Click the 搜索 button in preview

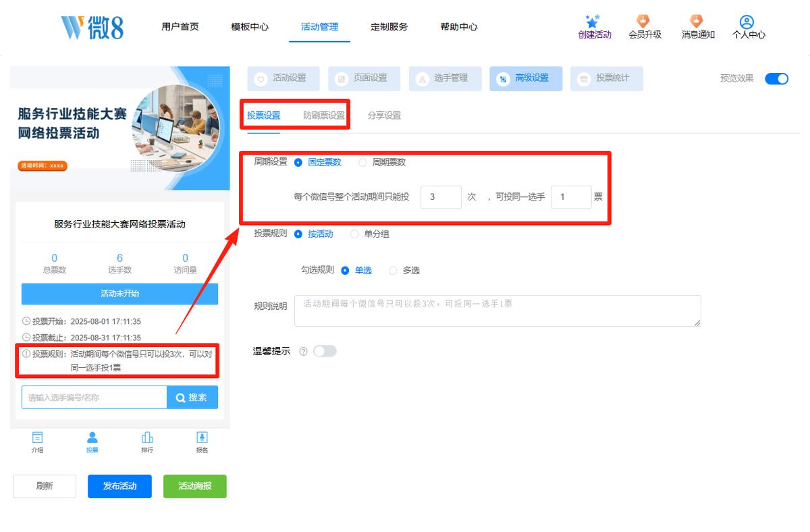coord(192,398)
